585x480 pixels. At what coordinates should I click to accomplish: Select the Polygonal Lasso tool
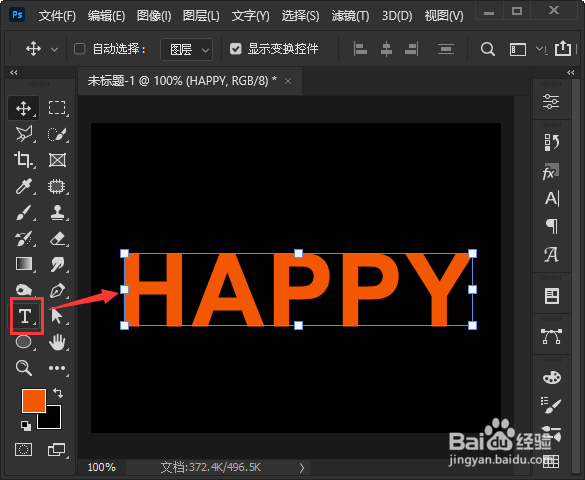[24, 134]
